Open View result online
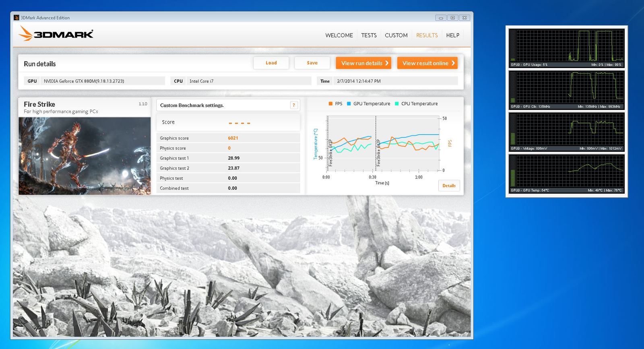This screenshot has width=644, height=349. click(x=427, y=63)
